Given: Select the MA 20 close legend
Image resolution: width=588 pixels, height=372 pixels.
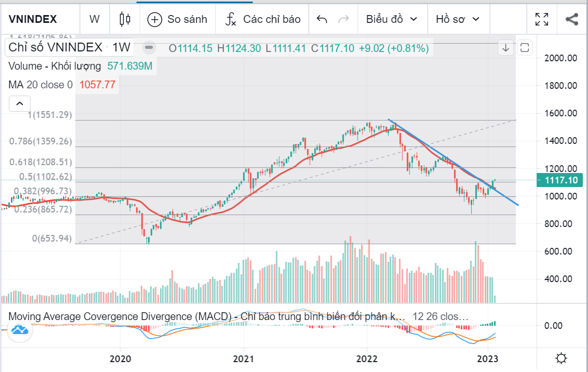Looking at the screenshot, I should click(40, 85).
